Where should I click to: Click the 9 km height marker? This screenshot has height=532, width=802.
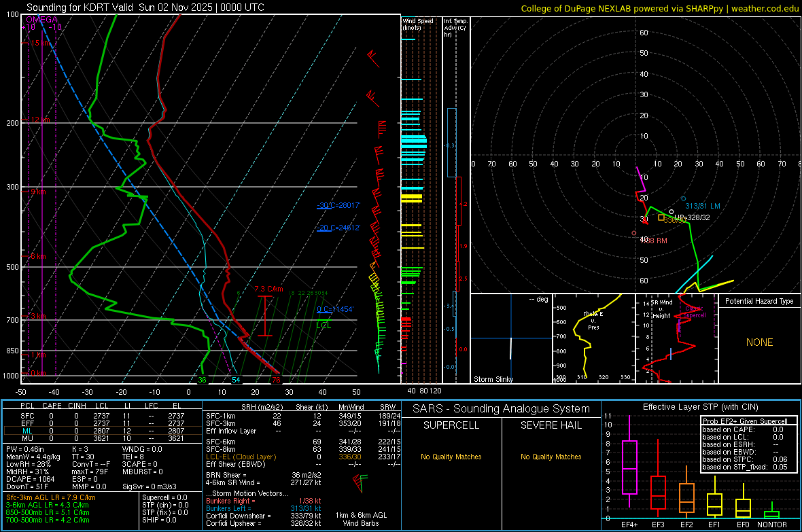[x=38, y=192]
